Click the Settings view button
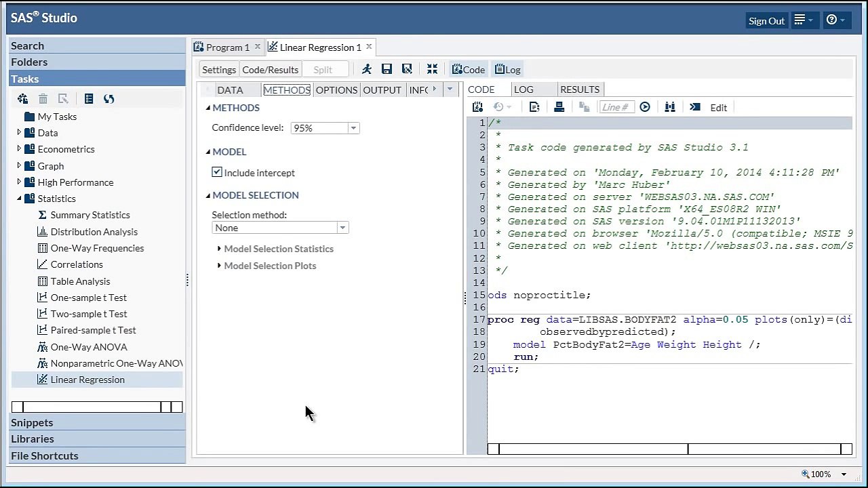 pyautogui.click(x=218, y=69)
